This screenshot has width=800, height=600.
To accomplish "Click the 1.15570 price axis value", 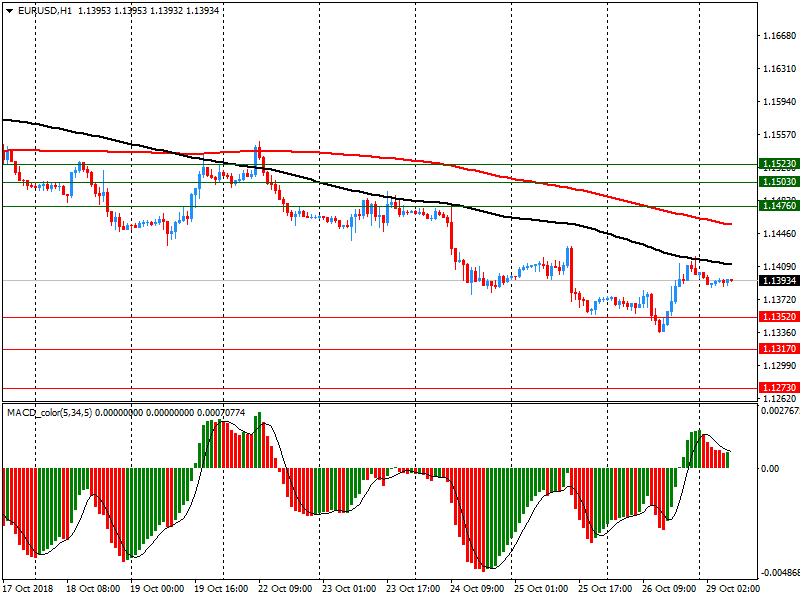I will 780,135.
